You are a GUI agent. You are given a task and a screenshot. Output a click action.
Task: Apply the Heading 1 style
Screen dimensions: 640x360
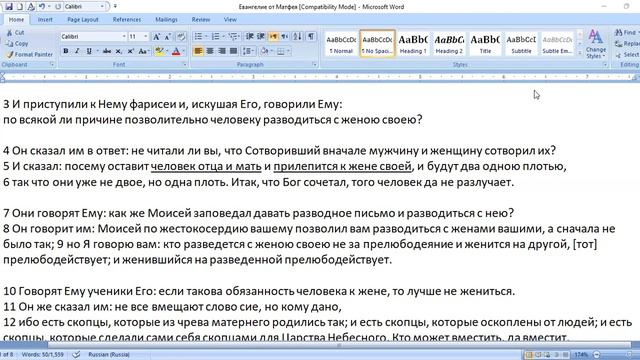(x=413, y=43)
